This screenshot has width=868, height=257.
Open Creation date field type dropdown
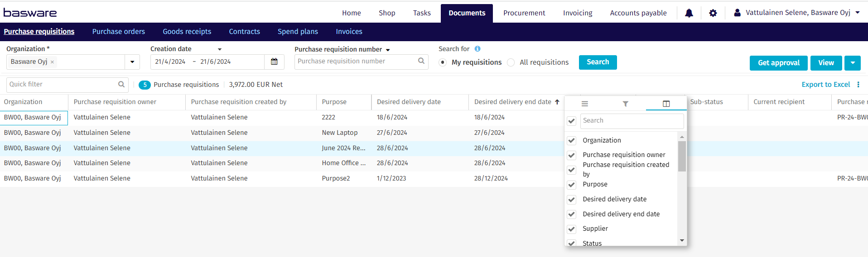(220, 49)
